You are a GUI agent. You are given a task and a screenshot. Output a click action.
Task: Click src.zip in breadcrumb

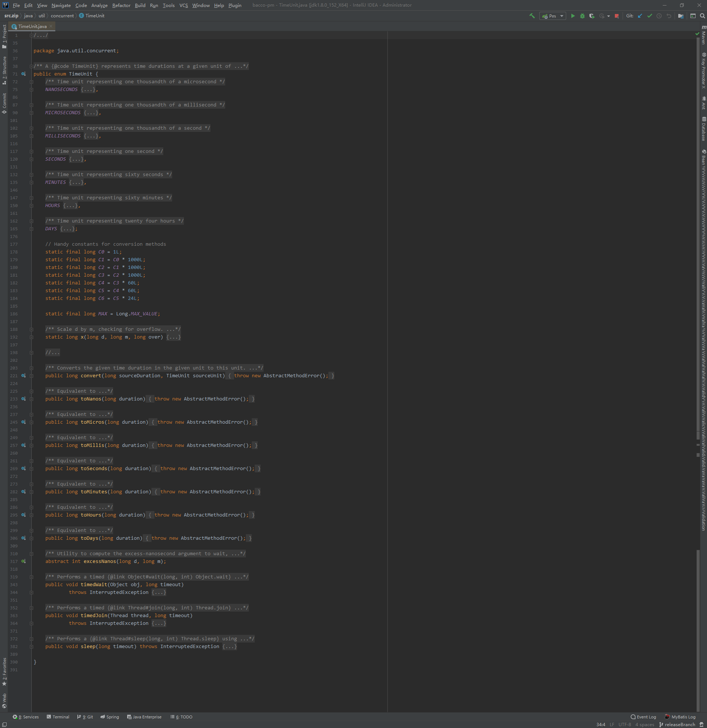click(11, 15)
